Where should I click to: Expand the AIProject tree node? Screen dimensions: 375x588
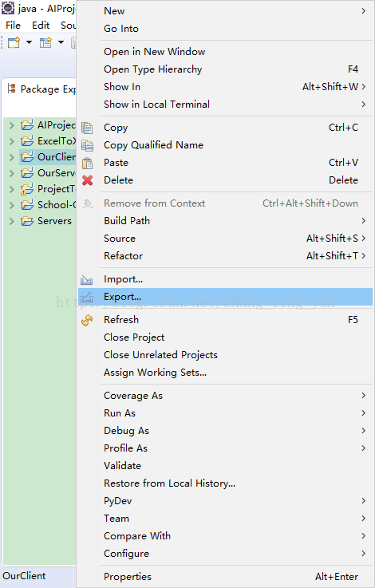pos(12,125)
